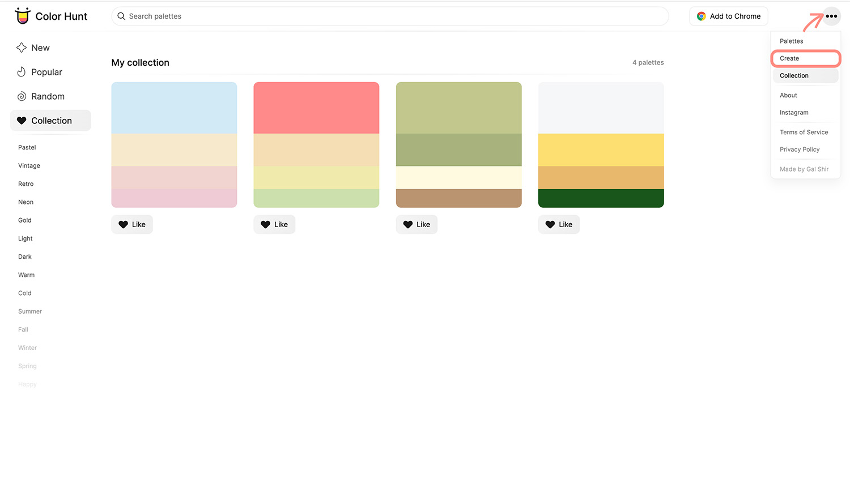The width and height of the screenshot is (850, 504).
Task: Click the Color Hunt title text
Action: 61,16
